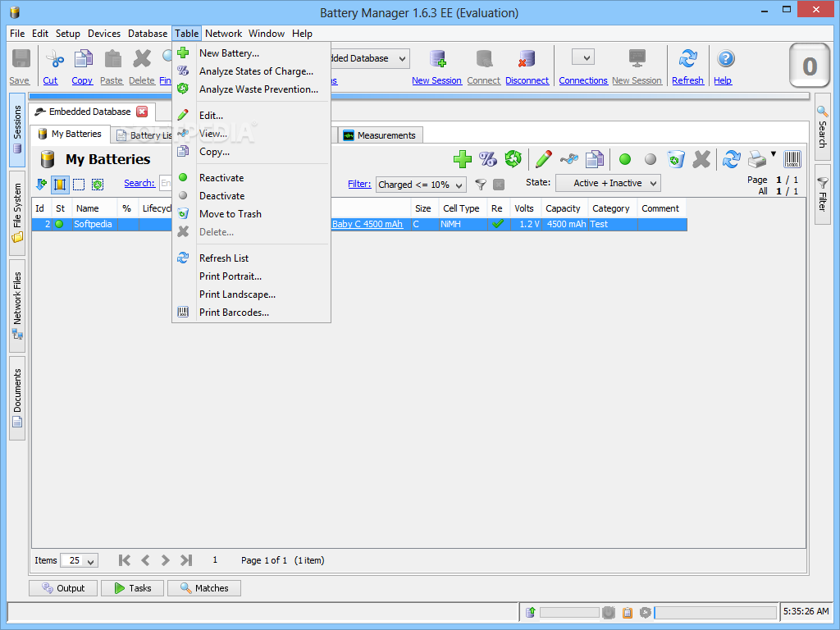
Task: Toggle the column-fit view button
Action: click(60, 185)
